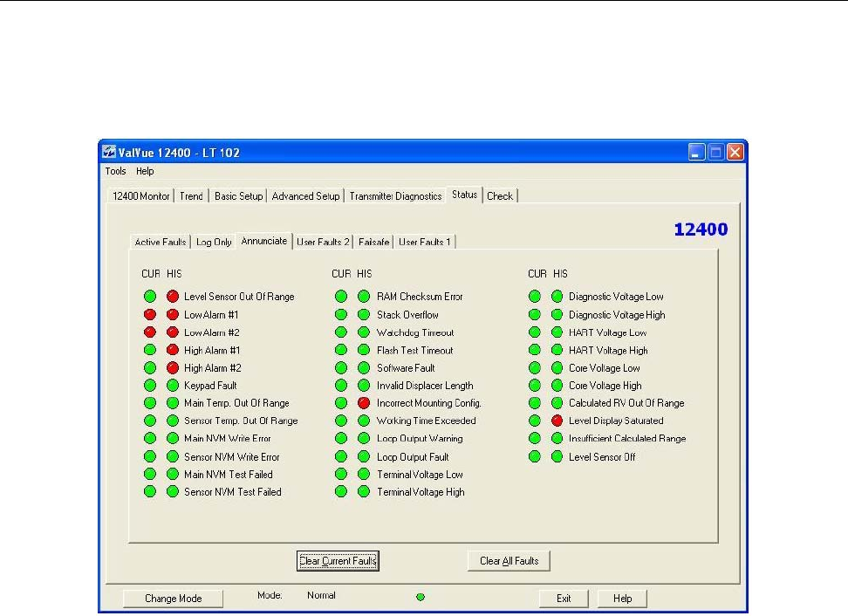This screenshot has height=616, width=848.
Task: Open the Basic Setup tab
Action: (238, 195)
